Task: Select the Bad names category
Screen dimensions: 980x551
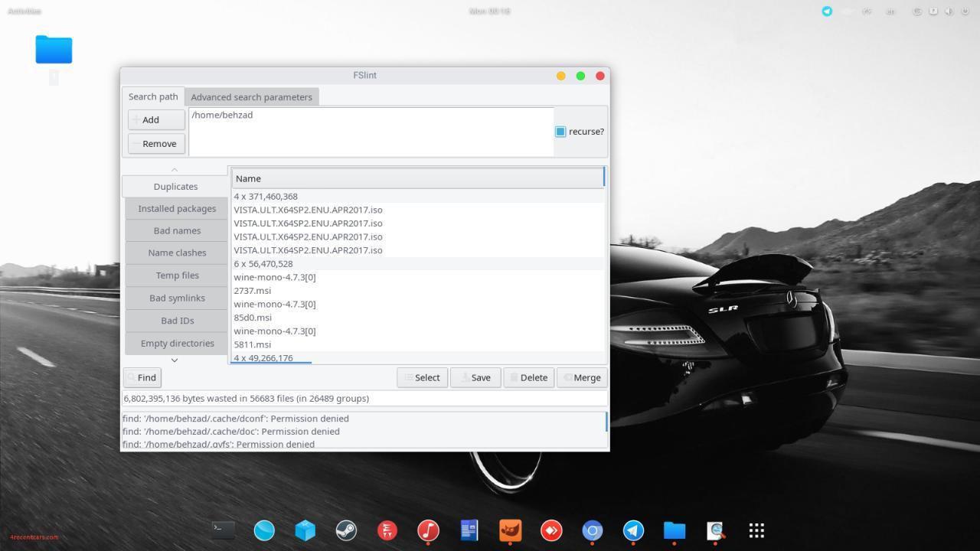Action: 177,230
